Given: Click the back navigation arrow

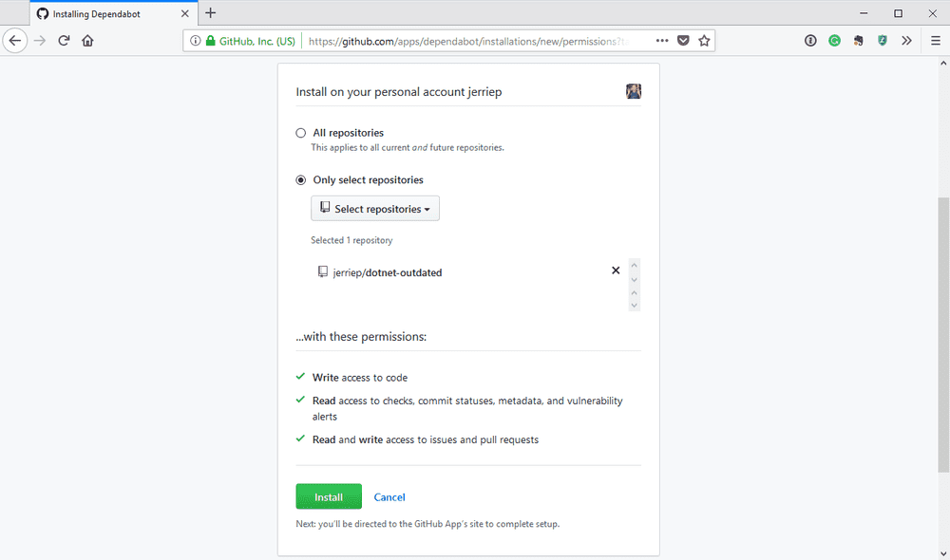Looking at the screenshot, I should click(x=15, y=41).
